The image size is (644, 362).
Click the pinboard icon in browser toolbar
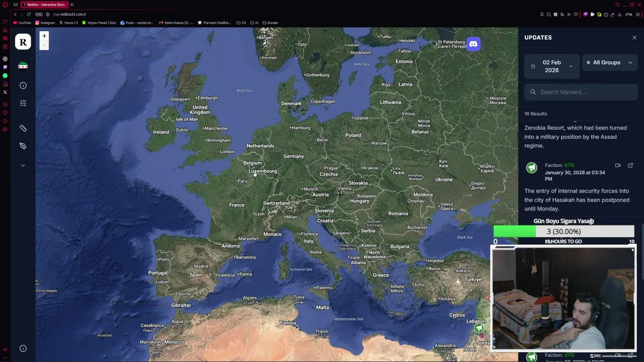[x=542, y=14]
